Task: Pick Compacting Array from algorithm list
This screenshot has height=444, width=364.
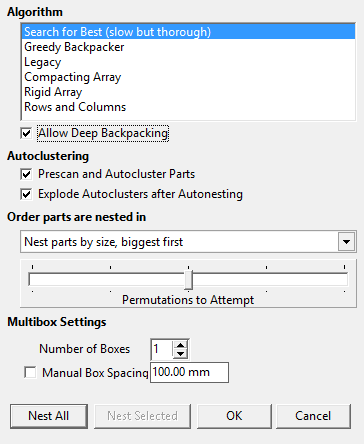Action: click(x=189, y=77)
